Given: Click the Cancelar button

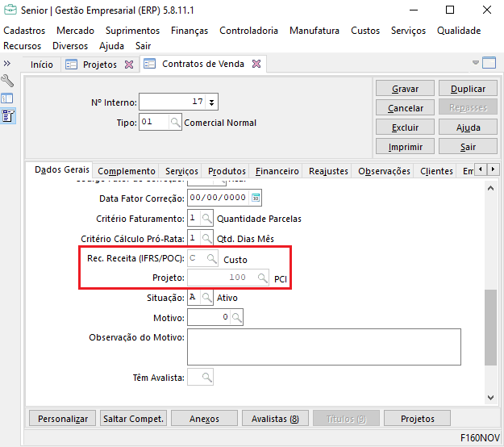Looking at the screenshot, I should click(x=405, y=108).
